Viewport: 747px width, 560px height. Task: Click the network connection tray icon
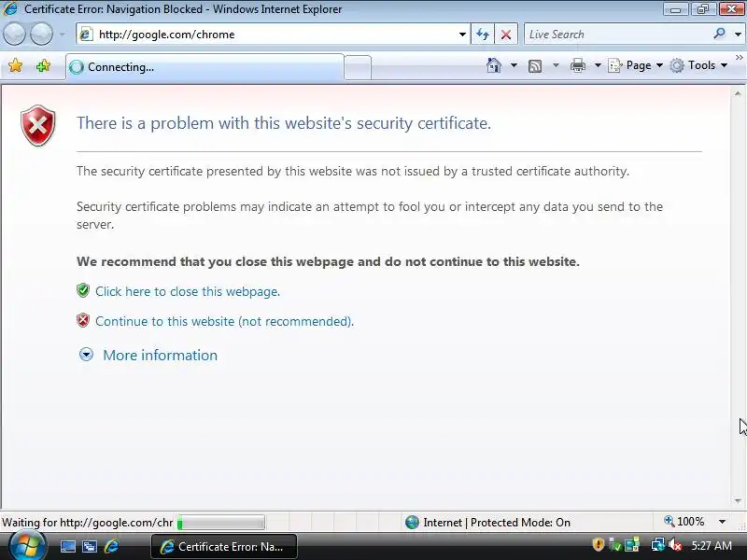point(658,544)
